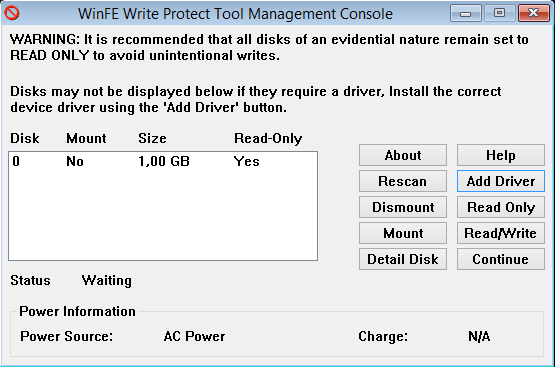Show Detail Disk information
The width and height of the screenshot is (555, 367).
pos(403,259)
